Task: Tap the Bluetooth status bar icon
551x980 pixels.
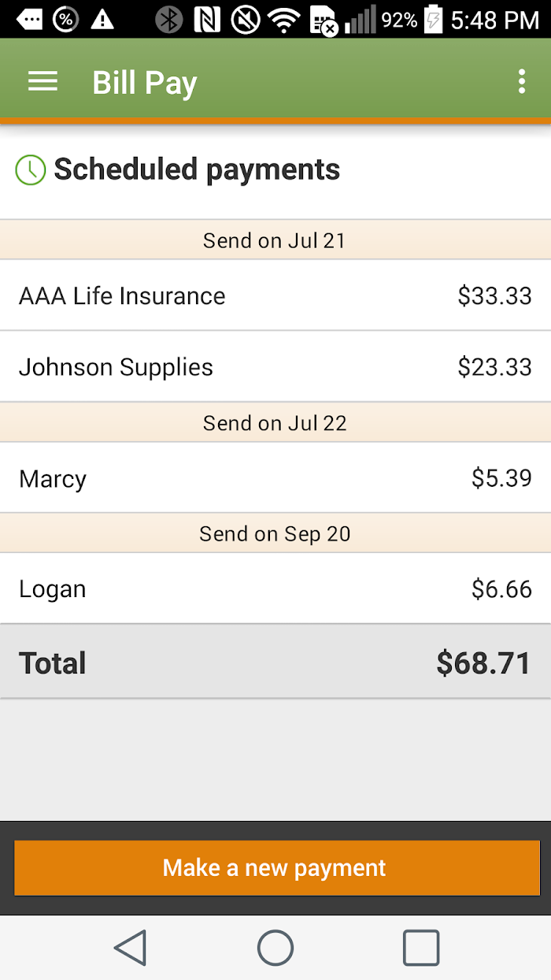Action: pos(168,19)
